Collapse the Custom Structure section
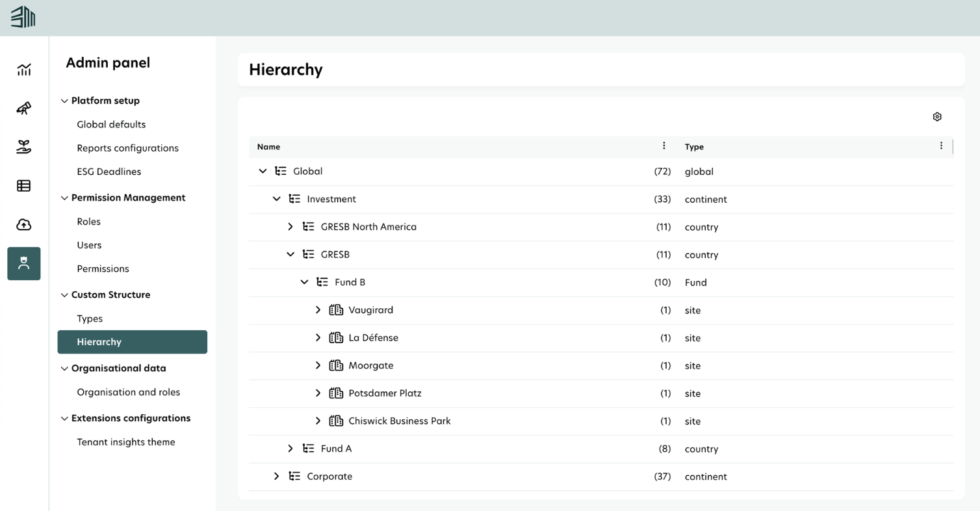The image size is (980, 511). pos(64,295)
